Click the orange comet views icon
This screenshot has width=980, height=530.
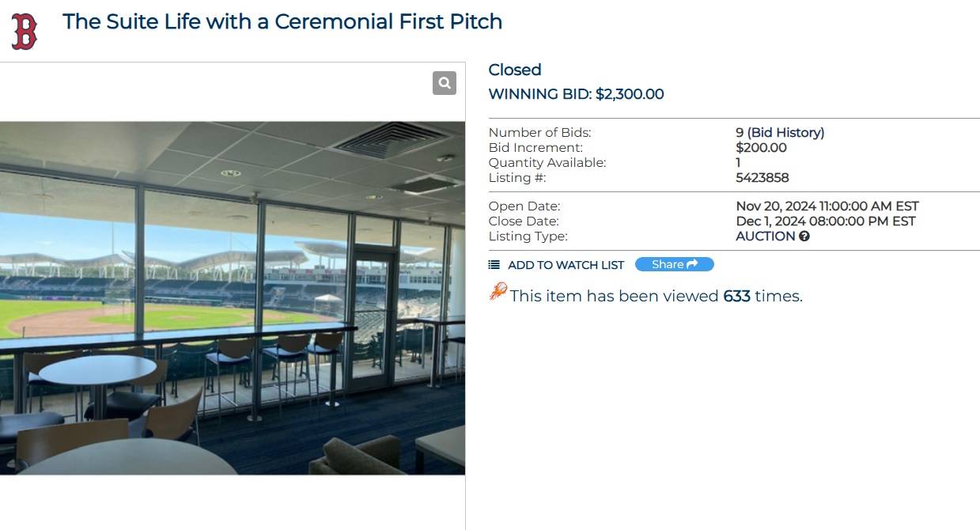(498, 292)
